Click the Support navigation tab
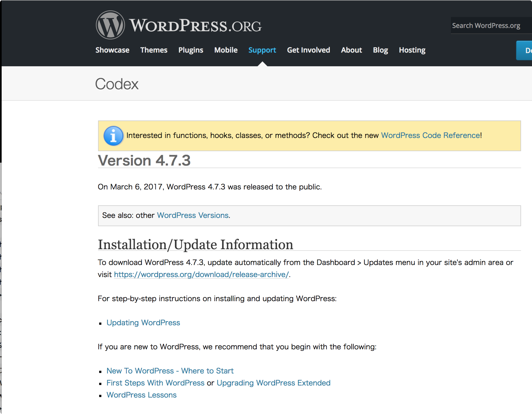The image size is (532, 414). [x=262, y=50]
